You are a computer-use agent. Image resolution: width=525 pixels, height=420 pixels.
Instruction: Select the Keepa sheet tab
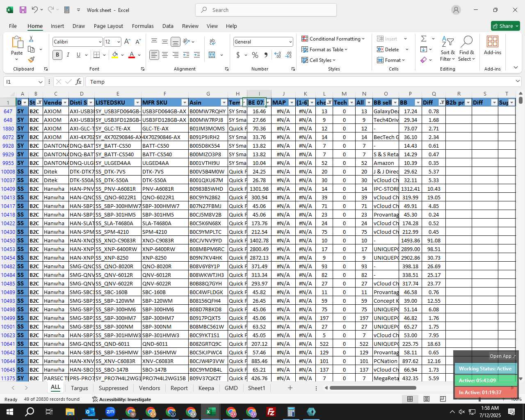(x=206, y=388)
